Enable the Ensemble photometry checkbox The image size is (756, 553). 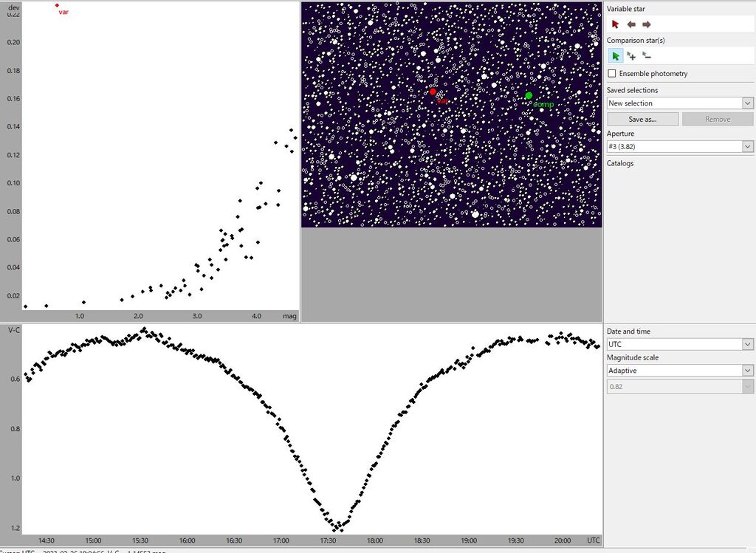click(612, 73)
